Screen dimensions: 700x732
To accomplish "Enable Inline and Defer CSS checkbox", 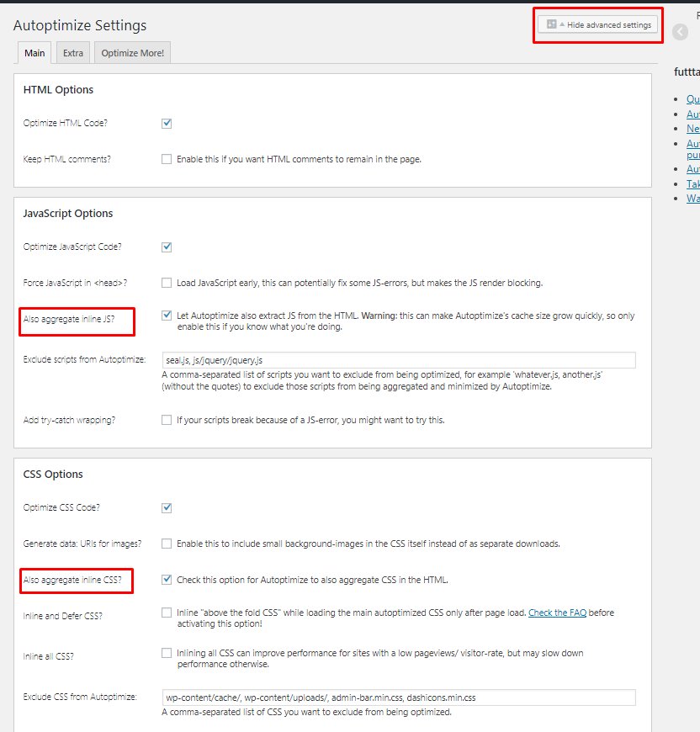I will tap(167, 613).
